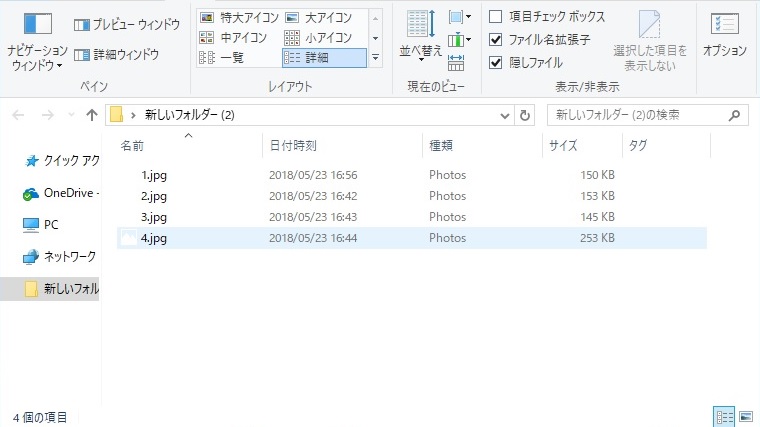
Task: Click Photos type in 3.jpg row
Action: click(x=447, y=217)
